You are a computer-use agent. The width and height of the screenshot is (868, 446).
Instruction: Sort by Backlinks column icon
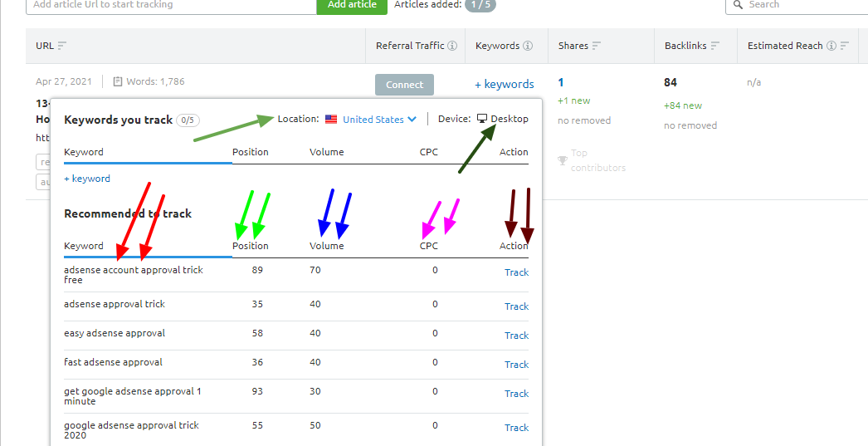(x=715, y=46)
